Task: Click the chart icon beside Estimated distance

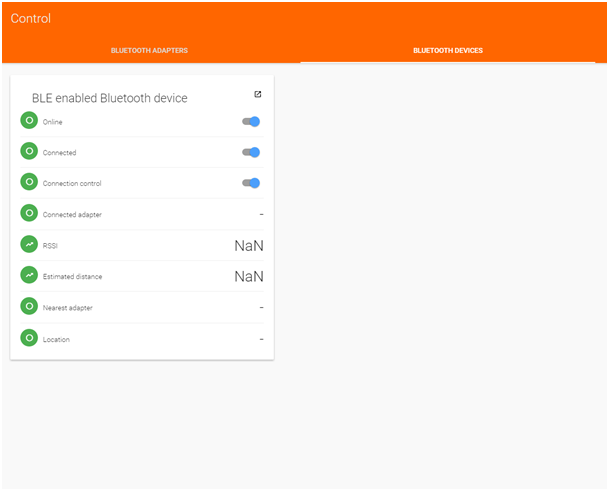Action: [x=29, y=275]
